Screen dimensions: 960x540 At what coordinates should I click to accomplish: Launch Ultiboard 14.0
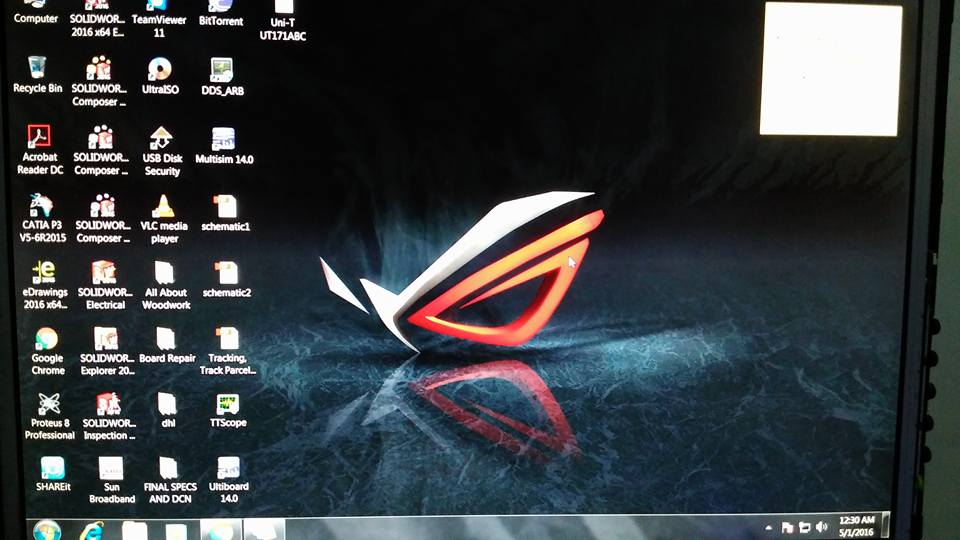(228, 480)
